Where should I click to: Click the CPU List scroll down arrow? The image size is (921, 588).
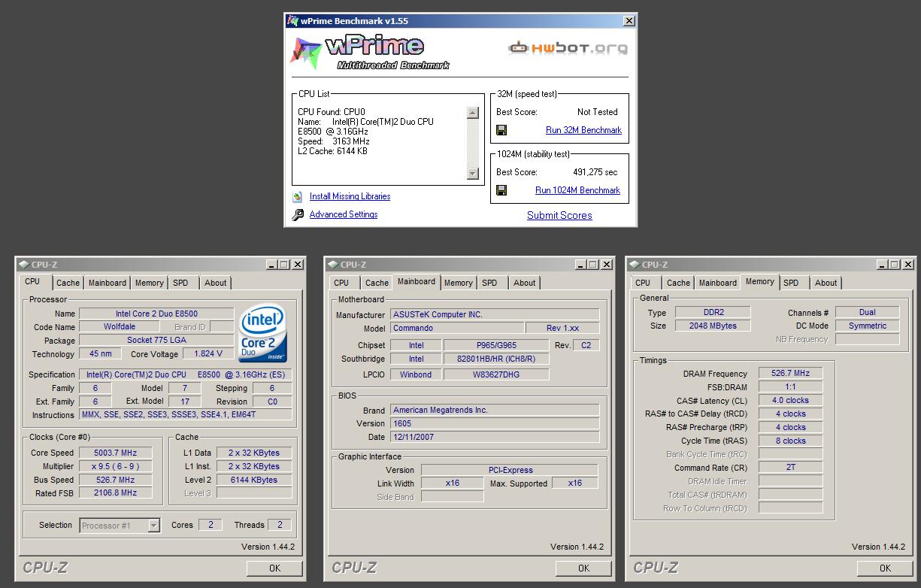point(472,173)
